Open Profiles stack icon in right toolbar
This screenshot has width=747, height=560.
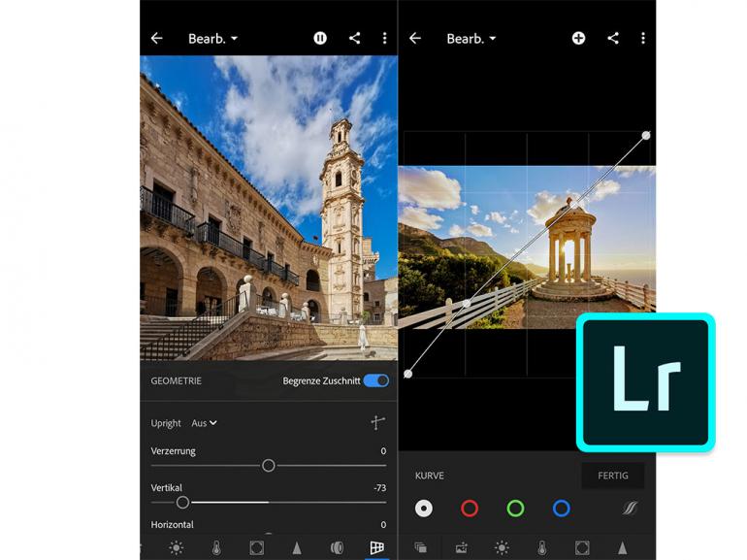tap(421, 547)
